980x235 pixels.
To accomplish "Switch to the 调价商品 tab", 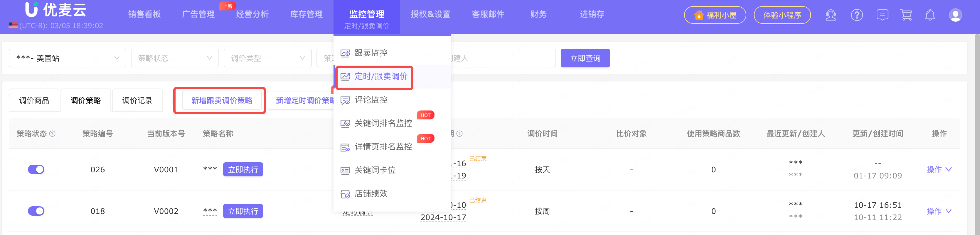I will pos(34,100).
